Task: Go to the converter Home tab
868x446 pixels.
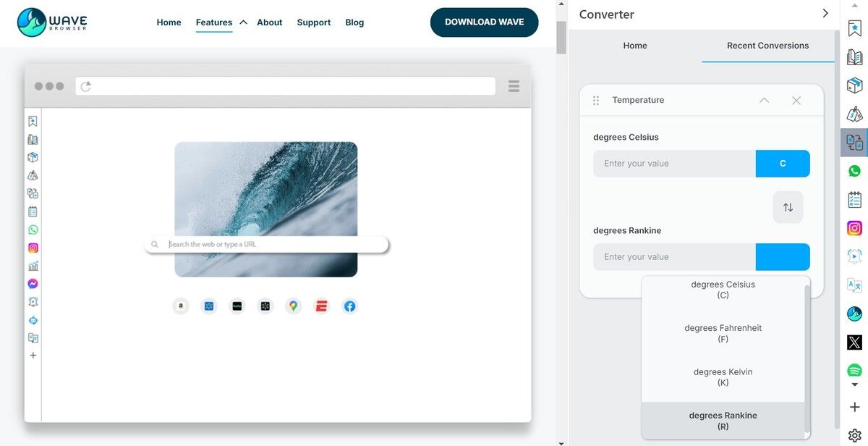Action: tap(635, 46)
